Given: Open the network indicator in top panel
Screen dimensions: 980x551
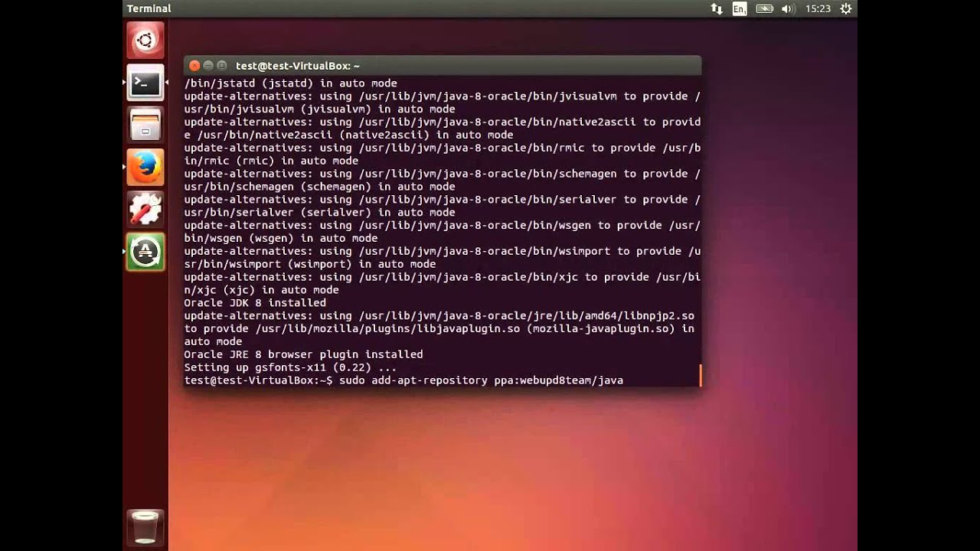Looking at the screenshot, I should (x=717, y=8).
